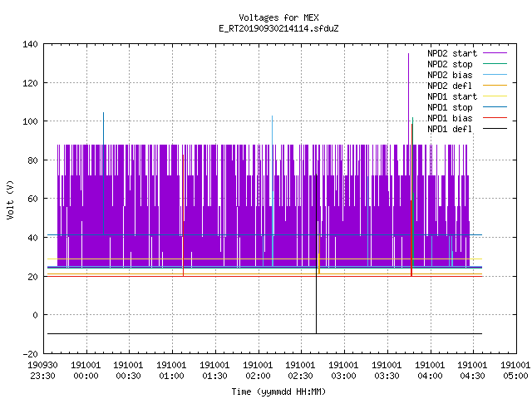Screen dimensions: 532x399
Task: Click the 'NPD1 defl' legend label
Action: coord(450,129)
